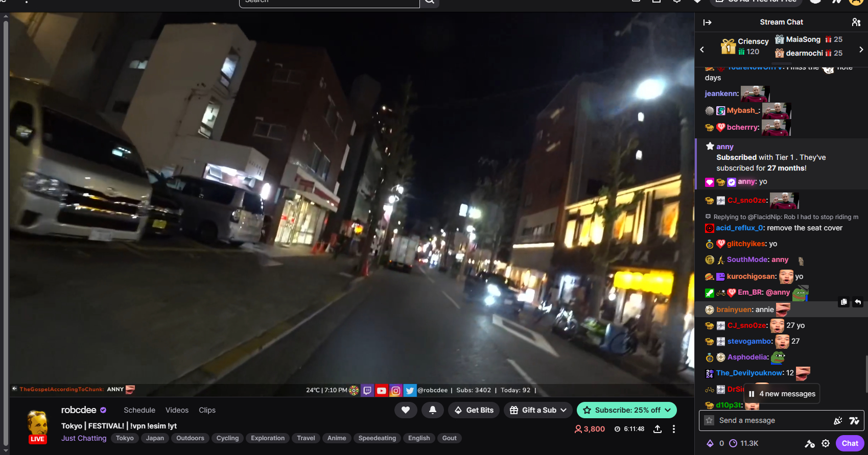Image resolution: width=868 pixels, height=455 pixels.
Task: Open the robcdee channel name link
Action: (79, 410)
